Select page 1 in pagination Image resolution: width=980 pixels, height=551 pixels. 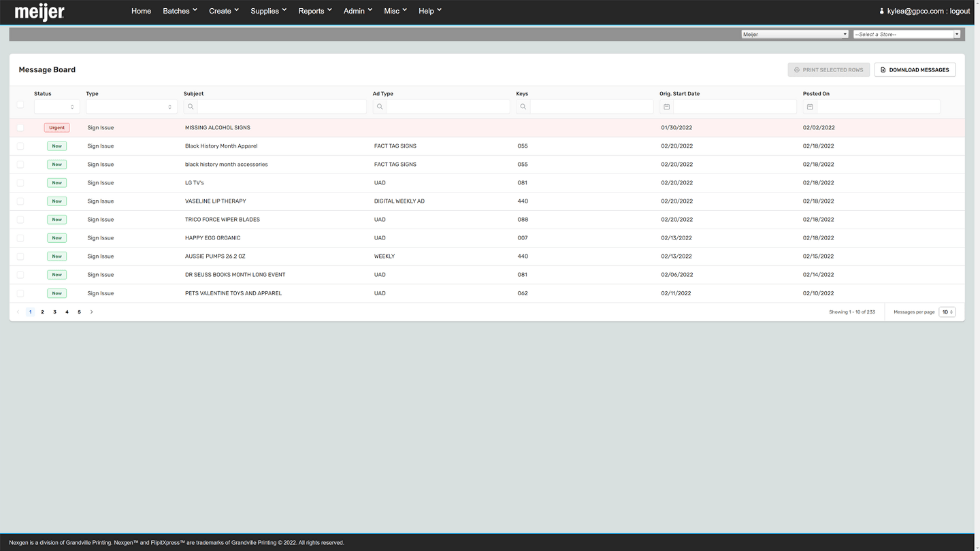[31, 312]
